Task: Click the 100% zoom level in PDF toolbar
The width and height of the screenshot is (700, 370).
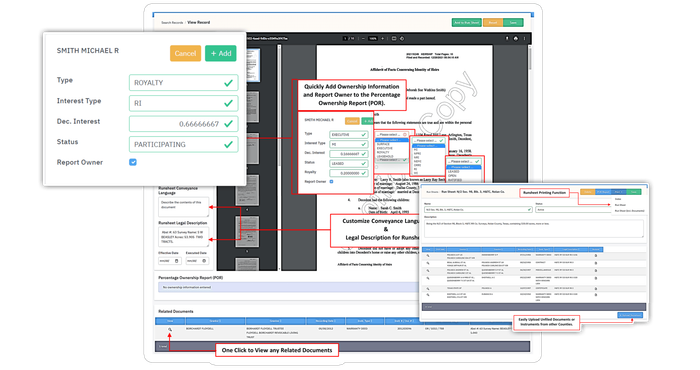Action: point(373,38)
